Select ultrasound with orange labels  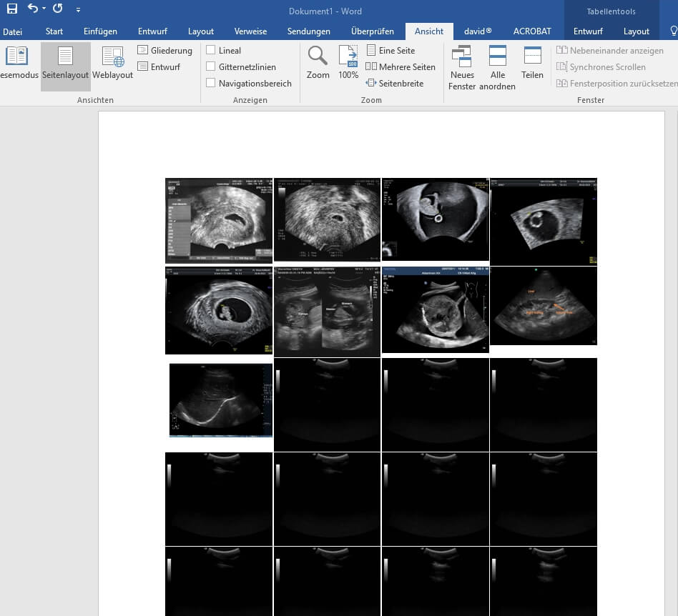[544, 306]
